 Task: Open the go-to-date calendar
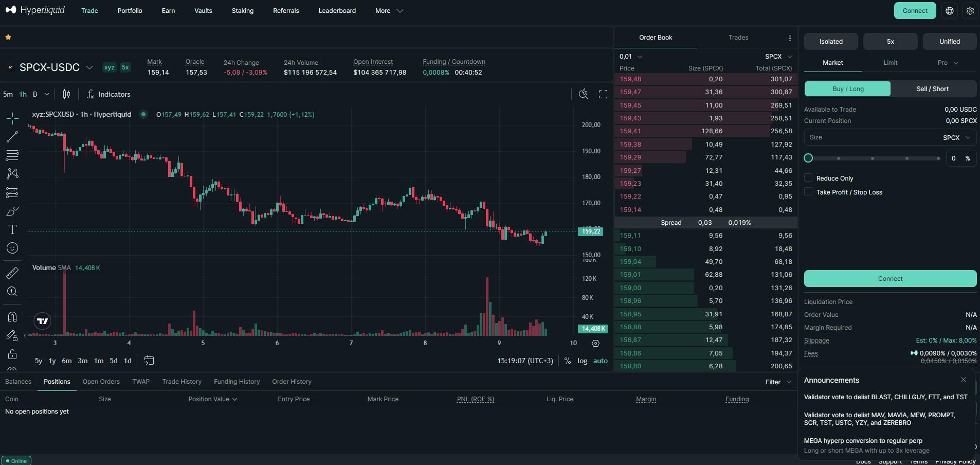(149, 361)
